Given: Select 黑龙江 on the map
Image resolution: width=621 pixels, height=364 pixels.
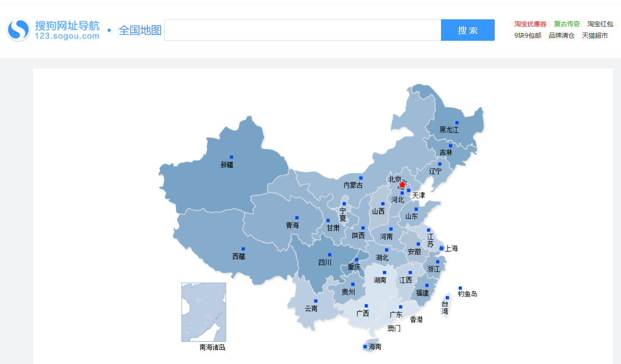Looking at the screenshot, I should pos(449,130).
